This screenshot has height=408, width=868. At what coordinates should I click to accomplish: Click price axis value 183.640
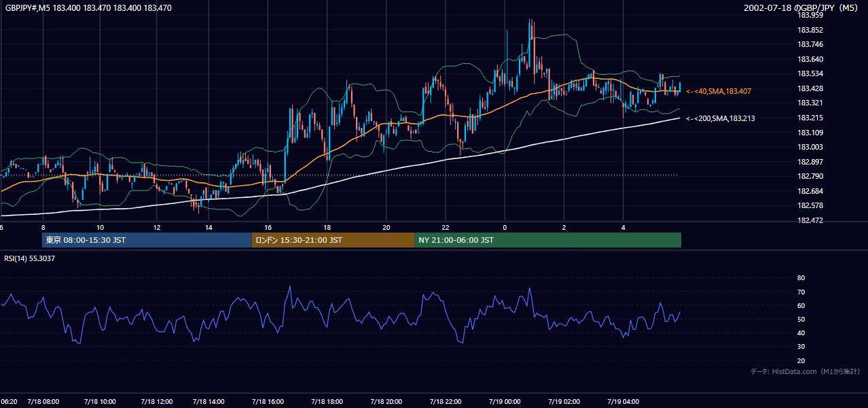click(810, 59)
